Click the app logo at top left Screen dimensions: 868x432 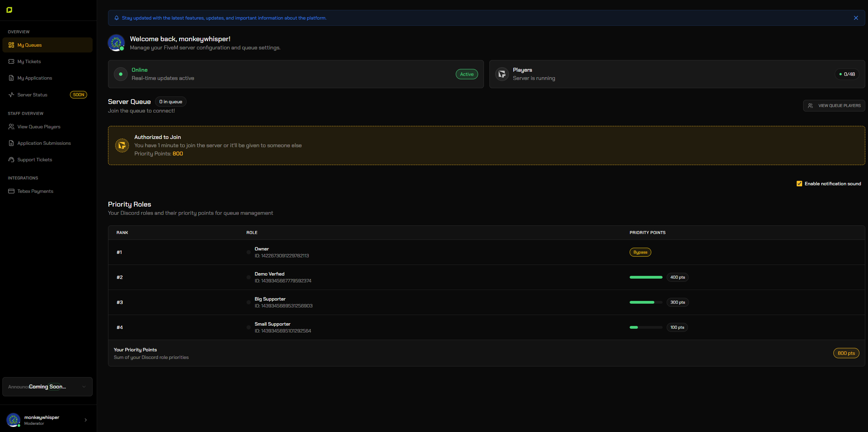[x=10, y=10]
